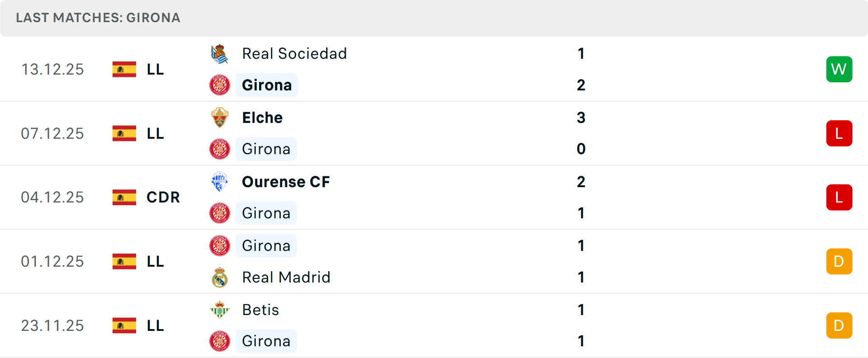The image size is (868, 358).
Task: Click Spain flag next to CDR
Action: point(124,197)
